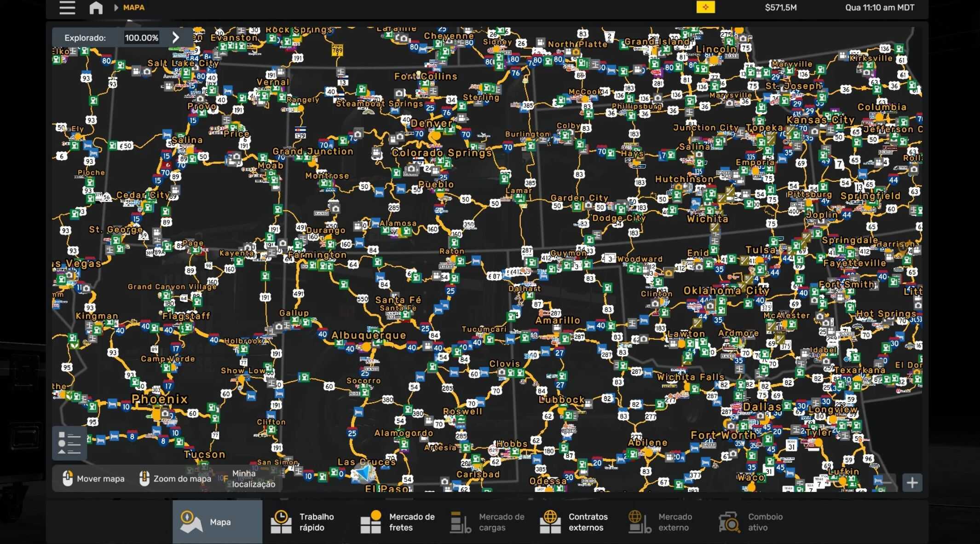The image size is (980, 544).
Task: Zoom in with the plus button
Action: coord(912,483)
